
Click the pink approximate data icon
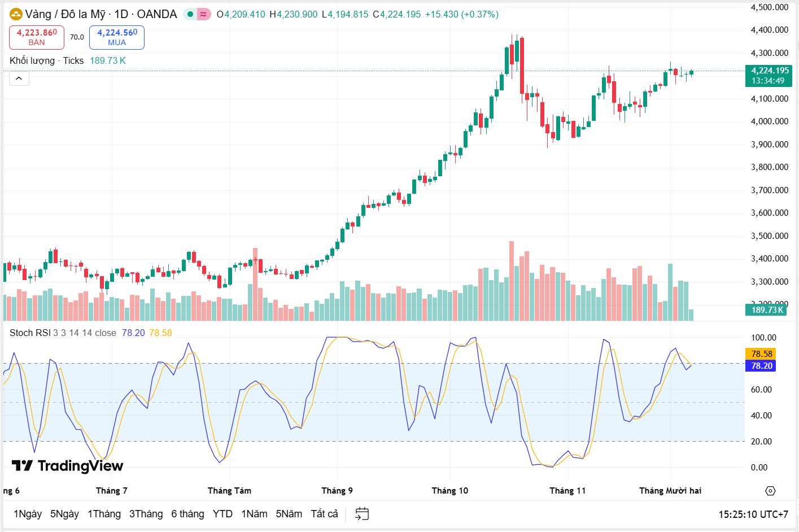coord(203,14)
